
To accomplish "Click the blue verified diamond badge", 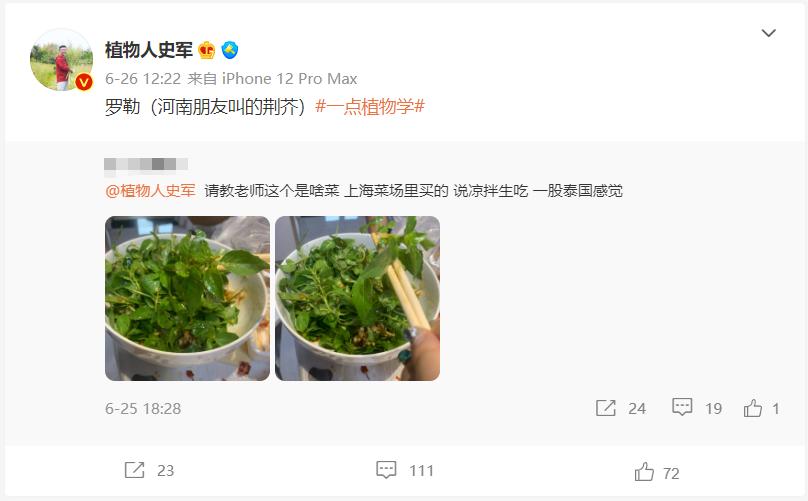I will (x=230, y=50).
